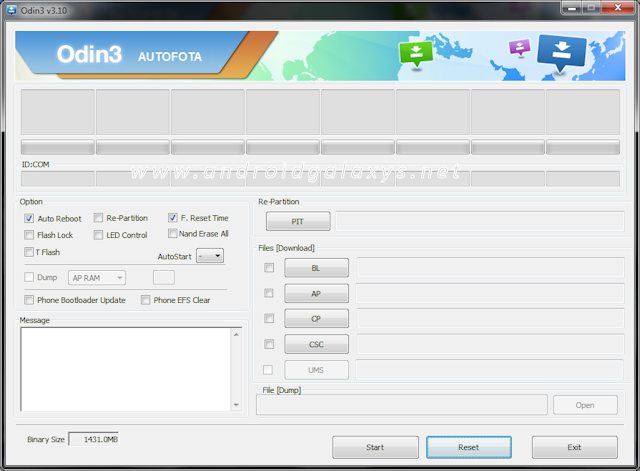Enable the Re-Partition option
The height and width of the screenshot is (471, 640).
point(98,218)
